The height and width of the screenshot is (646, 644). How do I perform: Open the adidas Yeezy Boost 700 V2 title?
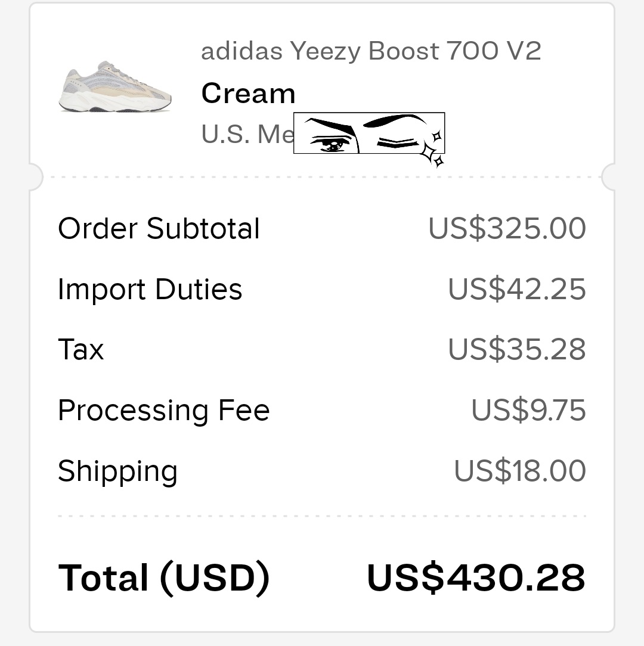coord(370,51)
